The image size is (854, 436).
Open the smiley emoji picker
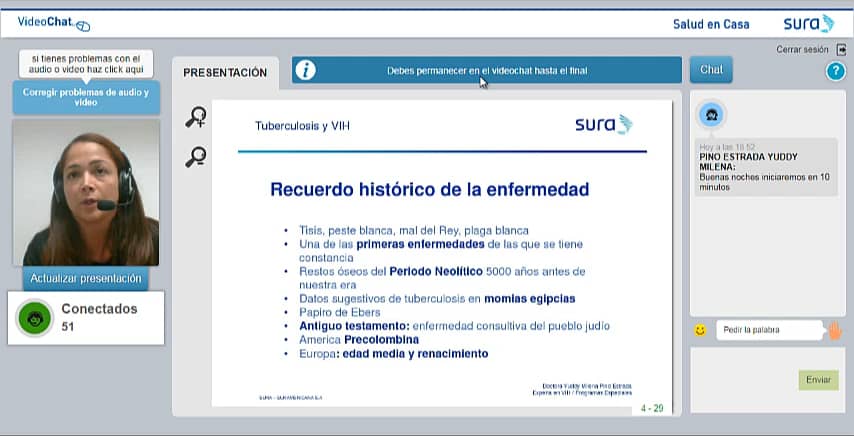(700, 330)
